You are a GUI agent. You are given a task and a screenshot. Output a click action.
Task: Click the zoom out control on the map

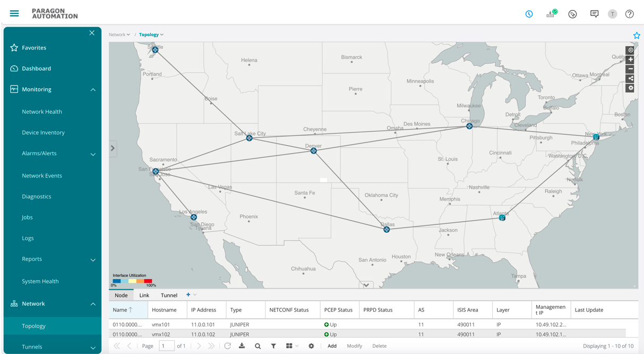tap(630, 69)
